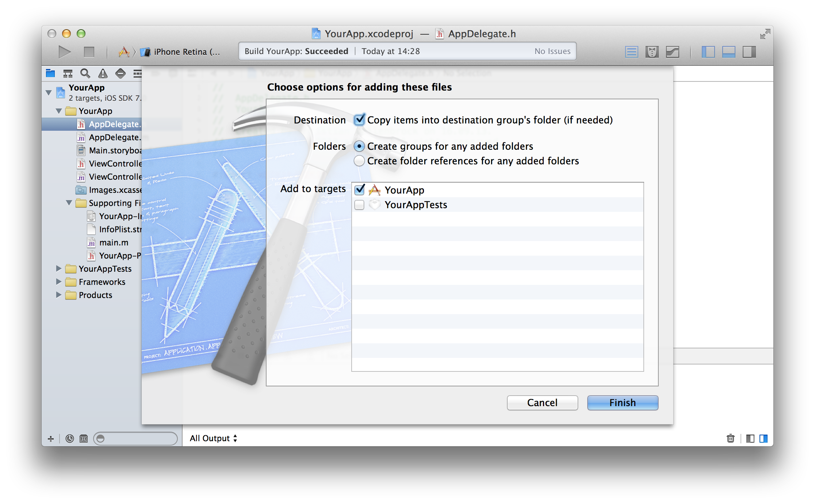Image resolution: width=815 pixels, height=504 pixels.
Task: Open the Debug navigator icon
Action: [x=137, y=73]
